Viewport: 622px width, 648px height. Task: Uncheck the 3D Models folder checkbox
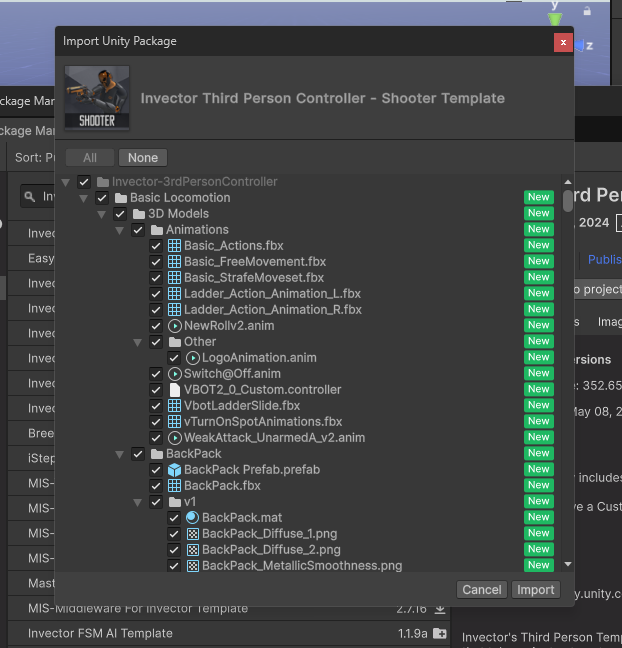(120, 214)
